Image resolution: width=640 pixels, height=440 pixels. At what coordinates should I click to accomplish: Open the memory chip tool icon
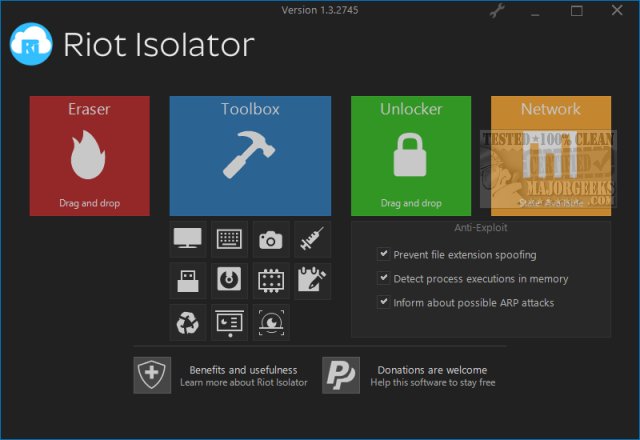tap(271, 281)
